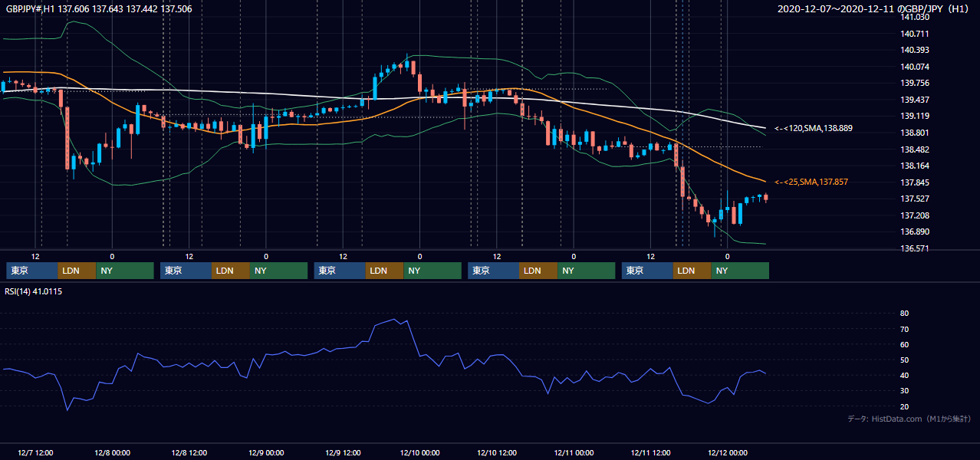Click the 2020-12-07～2020-12-11 GBP/JPY chart title
This screenshot has width=980, height=460.
(875, 9)
